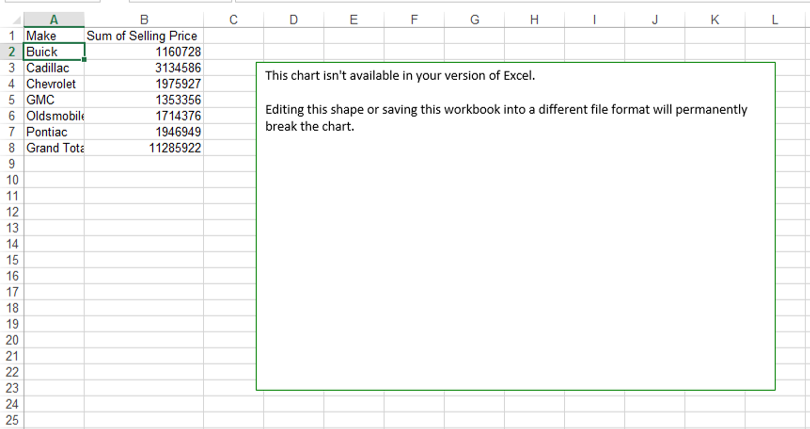This screenshot has width=810, height=429.
Task: Select Cadillac's value 3134586
Action: click(144, 68)
